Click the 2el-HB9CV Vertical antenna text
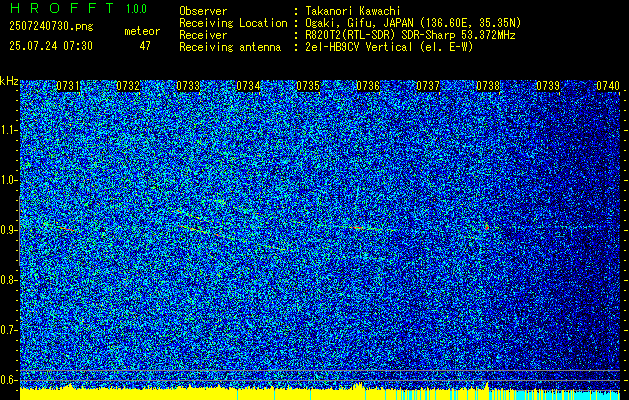Screen dimensions: 629x400 (x=389, y=47)
